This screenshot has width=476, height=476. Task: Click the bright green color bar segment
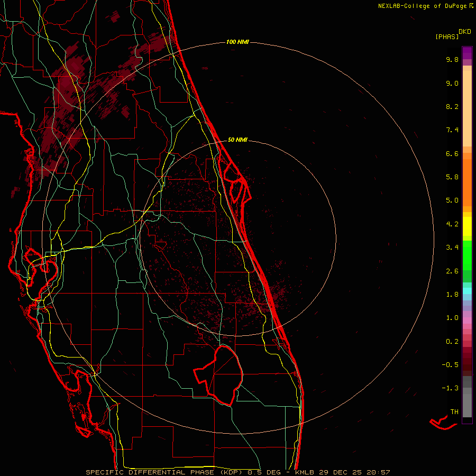467,255
